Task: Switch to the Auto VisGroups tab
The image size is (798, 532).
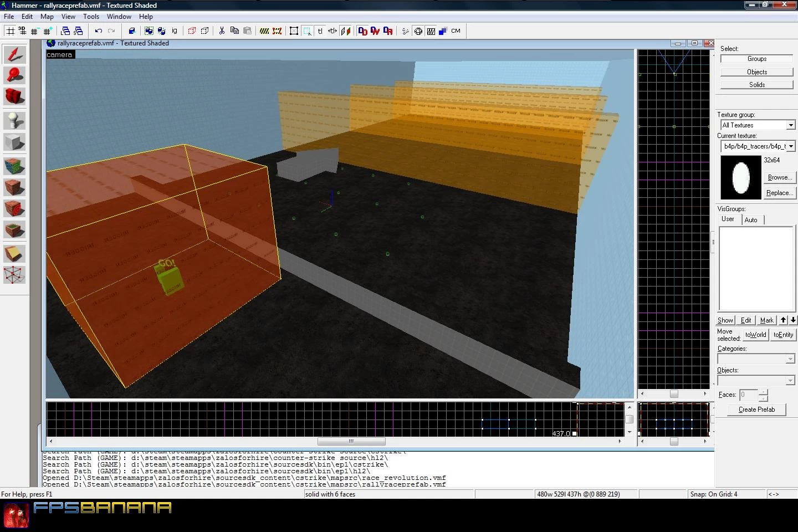Action: point(751,220)
